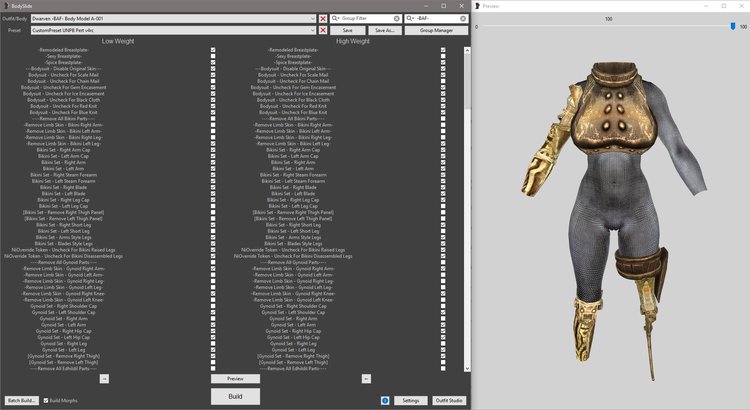This screenshot has height=410, width=750.
Task: Click the low weight 'Remove All Edhildil Parts' label
Action: tap(64, 368)
